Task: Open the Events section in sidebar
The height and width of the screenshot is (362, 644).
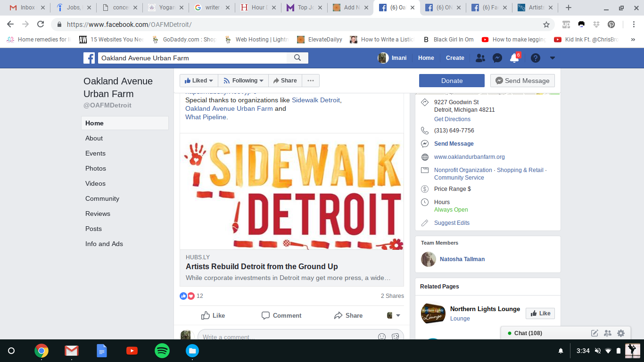Action: (x=95, y=153)
